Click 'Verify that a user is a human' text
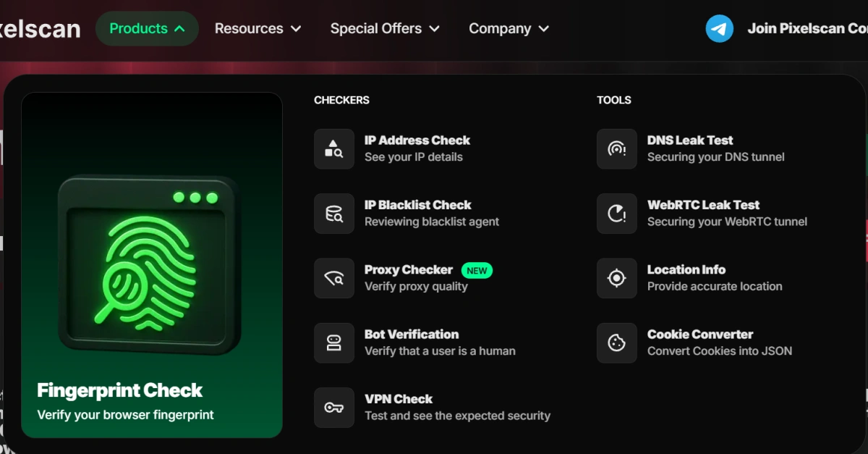Viewport: 868px width, 454px height. [x=440, y=350]
